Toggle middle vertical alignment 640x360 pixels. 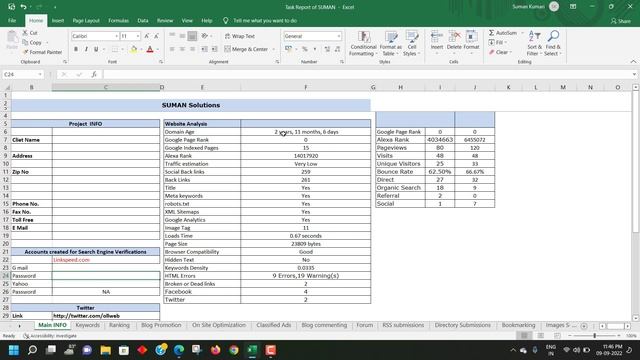182,36
